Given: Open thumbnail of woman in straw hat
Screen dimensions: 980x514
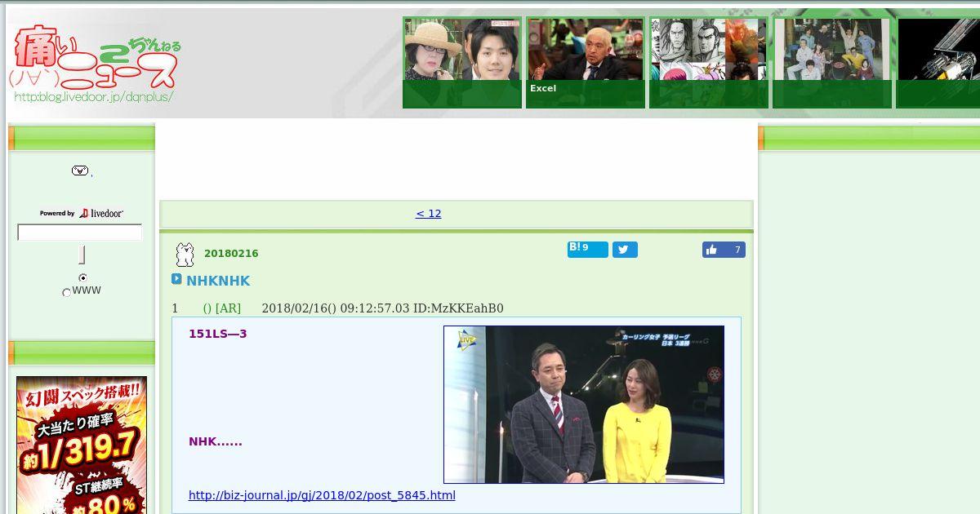Looking at the screenshot, I should tap(462, 63).
